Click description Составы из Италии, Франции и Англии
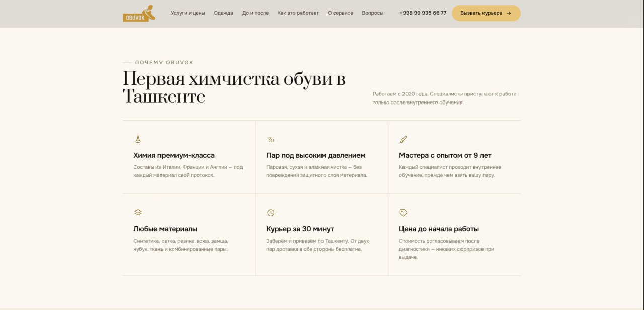 pos(188,171)
